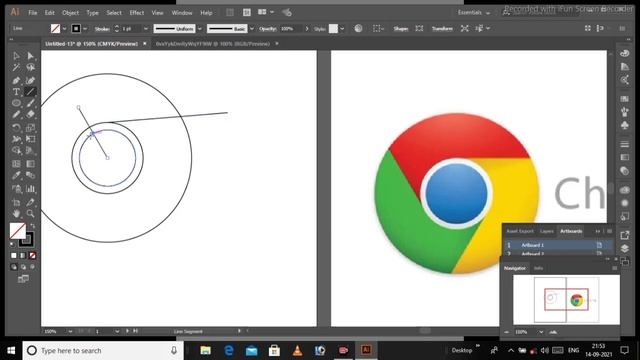Select the Free Transform tool

31,139
